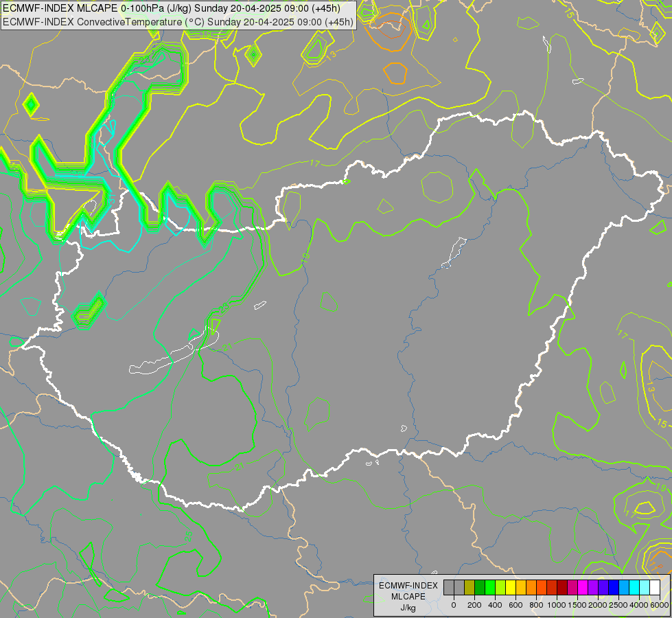672x618 pixels.
Task: Click the legend value 600
Action: point(515,605)
